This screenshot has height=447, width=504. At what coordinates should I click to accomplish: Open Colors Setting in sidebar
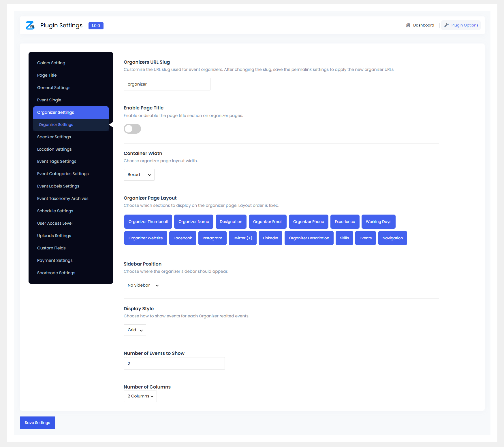pyautogui.click(x=51, y=63)
